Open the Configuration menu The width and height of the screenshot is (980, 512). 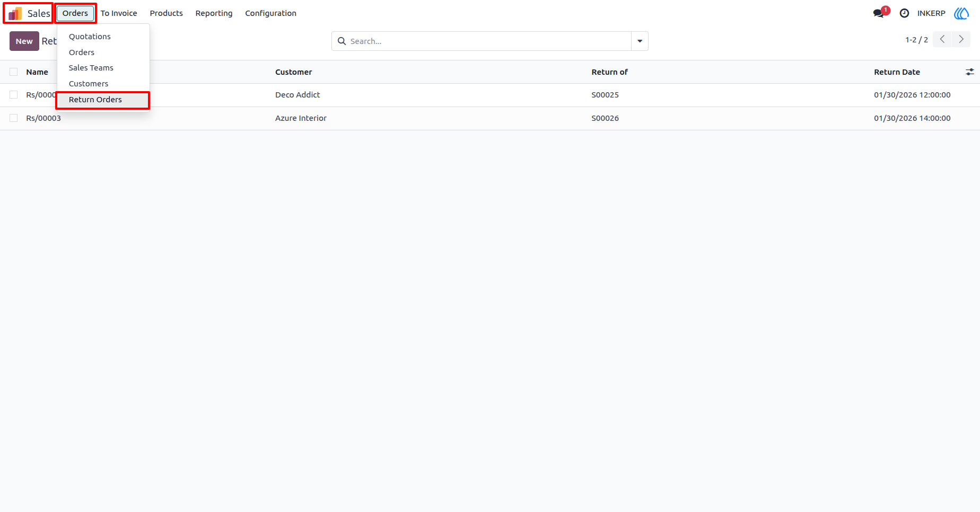(x=270, y=13)
